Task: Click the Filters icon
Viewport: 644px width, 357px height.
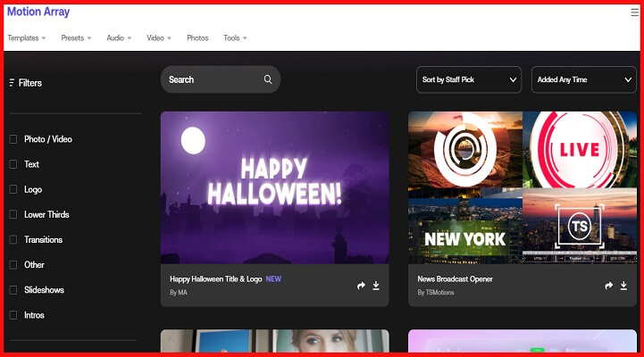Action: click(x=12, y=83)
